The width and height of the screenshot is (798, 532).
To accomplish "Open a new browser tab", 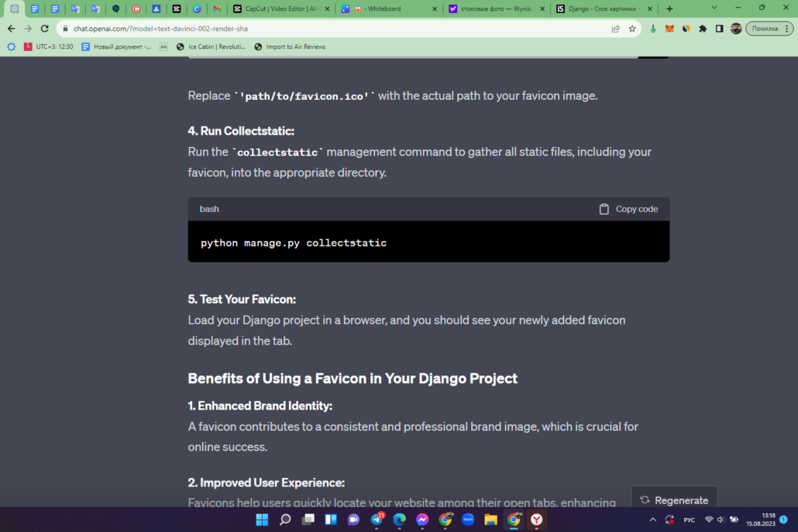I will click(x=669, y=9).
